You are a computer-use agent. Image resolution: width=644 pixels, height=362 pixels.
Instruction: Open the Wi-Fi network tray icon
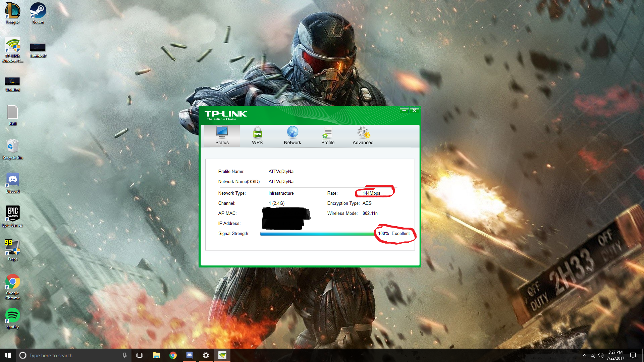point(593,355)
